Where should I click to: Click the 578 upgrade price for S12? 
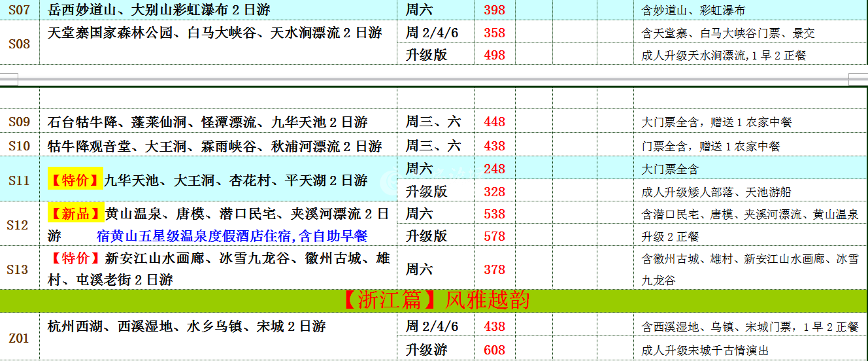(x=494, y=236)
